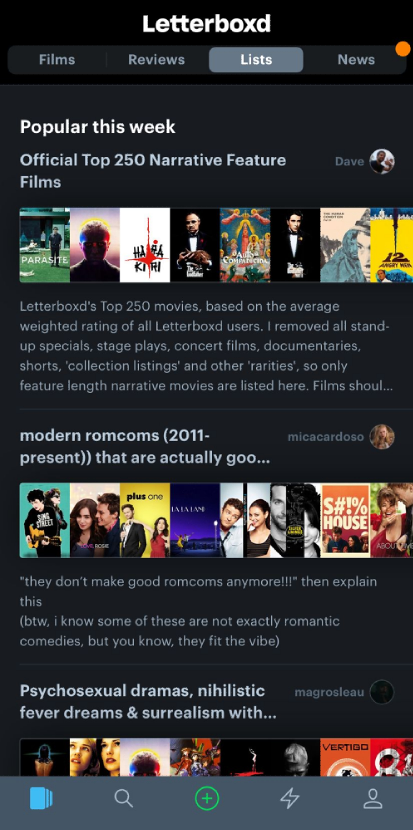Switch to the Reviews tab

coord(156,60)
